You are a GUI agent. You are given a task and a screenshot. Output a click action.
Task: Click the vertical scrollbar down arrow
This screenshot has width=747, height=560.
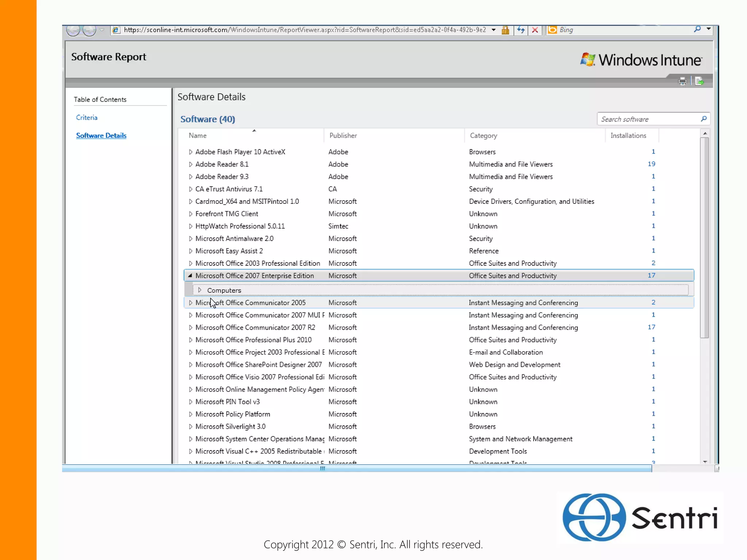pos(705,462)
